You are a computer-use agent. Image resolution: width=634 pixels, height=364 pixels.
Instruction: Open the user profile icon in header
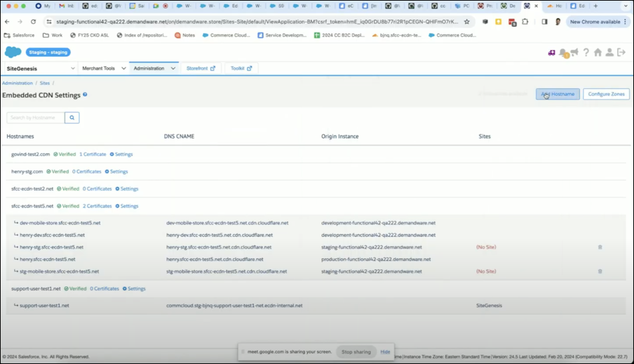pos(609,52)
